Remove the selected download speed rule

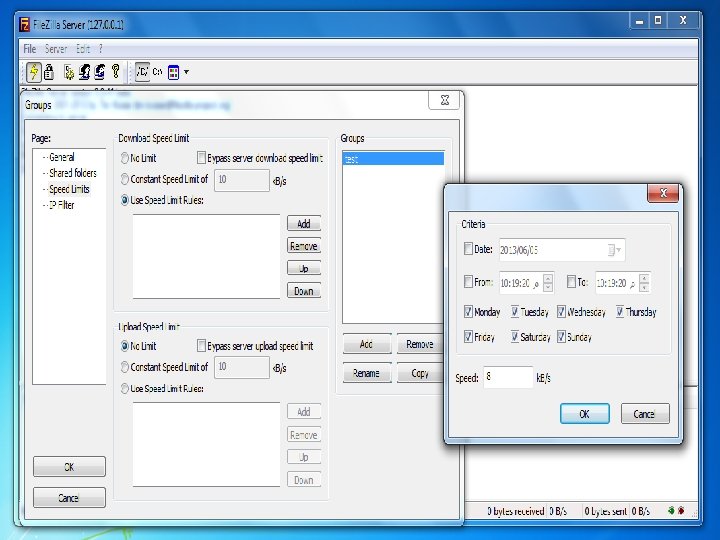click(304, 246)
